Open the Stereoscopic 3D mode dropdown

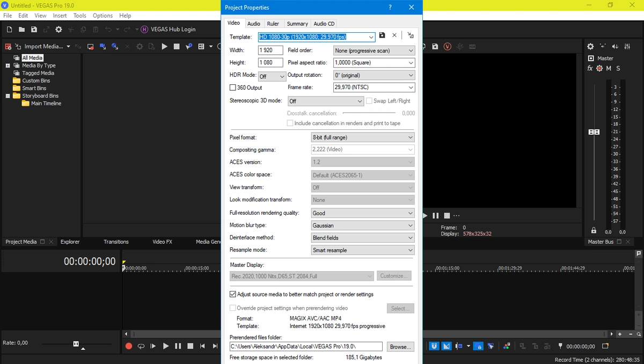326,101
